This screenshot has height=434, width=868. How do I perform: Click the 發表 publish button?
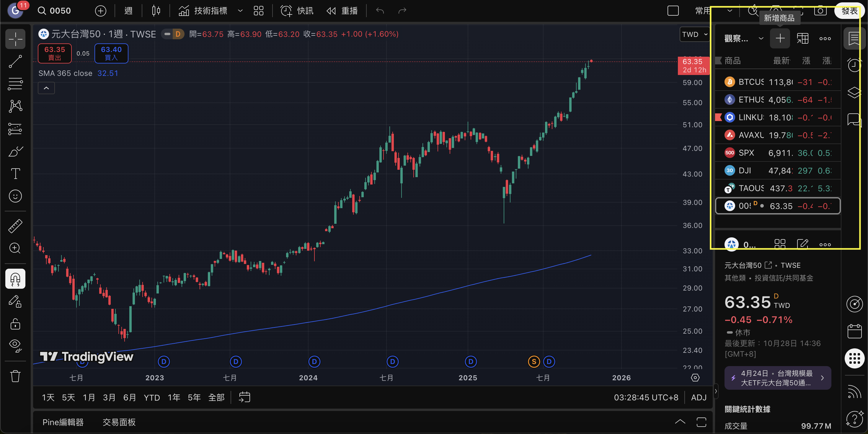point(849,11)
